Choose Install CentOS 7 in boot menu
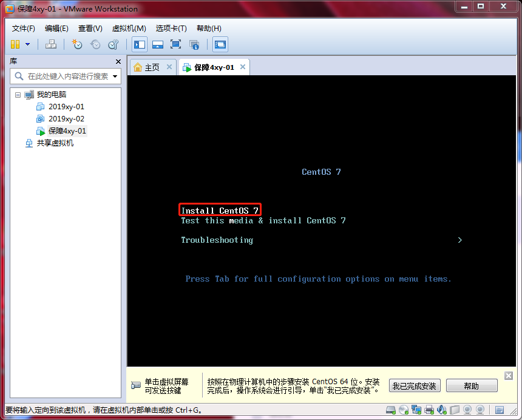 pos(220,210)
